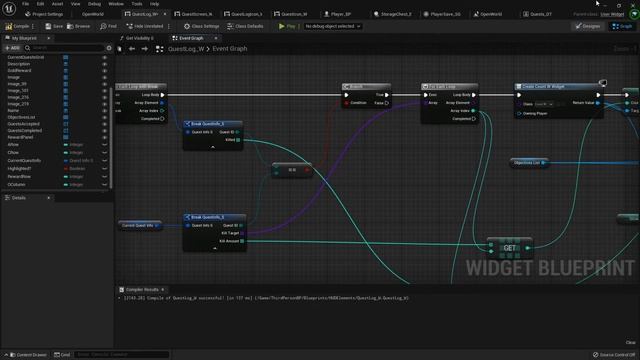Toggle visibility eye for Name variable
The height and width of the screenshot is (360, 640).
[x=104, y=111]
